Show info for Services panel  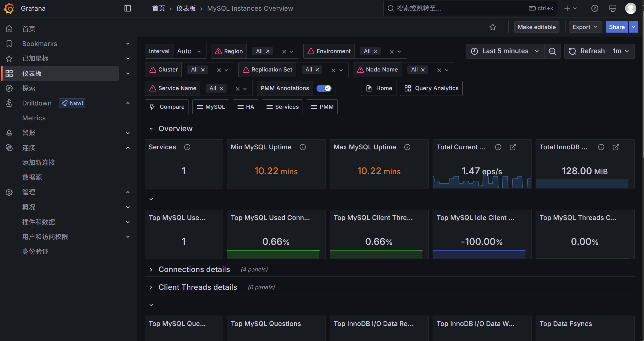tap(187, 147)
